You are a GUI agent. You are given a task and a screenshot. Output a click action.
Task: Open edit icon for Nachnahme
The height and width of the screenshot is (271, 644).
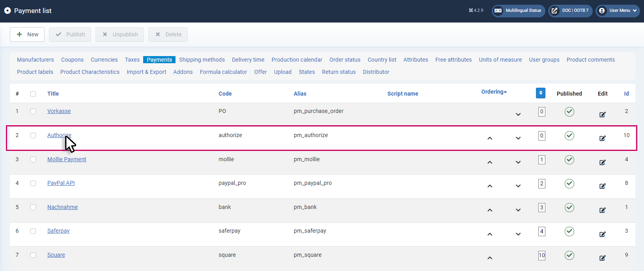point(602,210)
